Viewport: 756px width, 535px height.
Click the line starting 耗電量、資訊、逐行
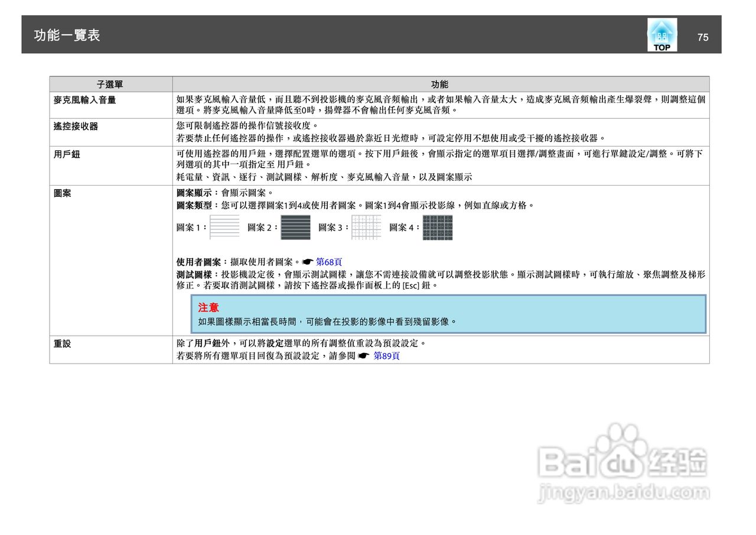(324, 177)
